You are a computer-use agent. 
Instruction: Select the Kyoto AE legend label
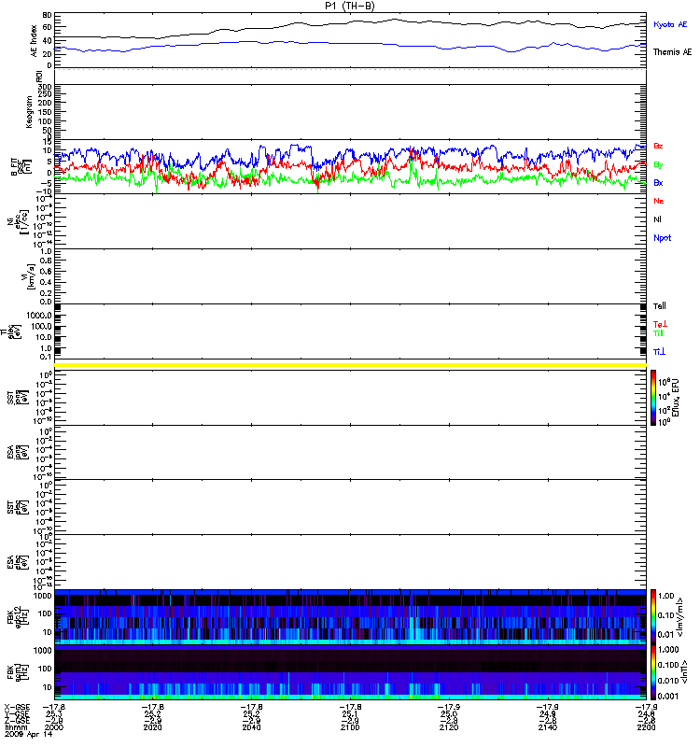670,24
